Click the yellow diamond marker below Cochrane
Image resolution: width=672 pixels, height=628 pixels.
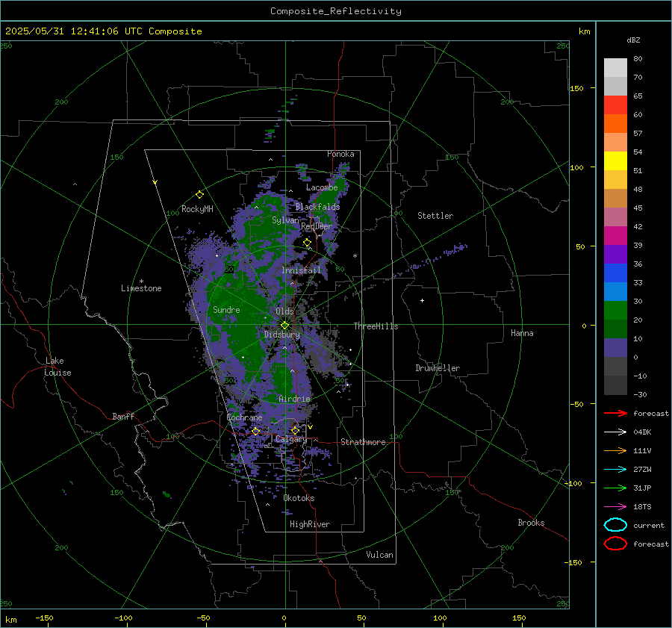256,432
